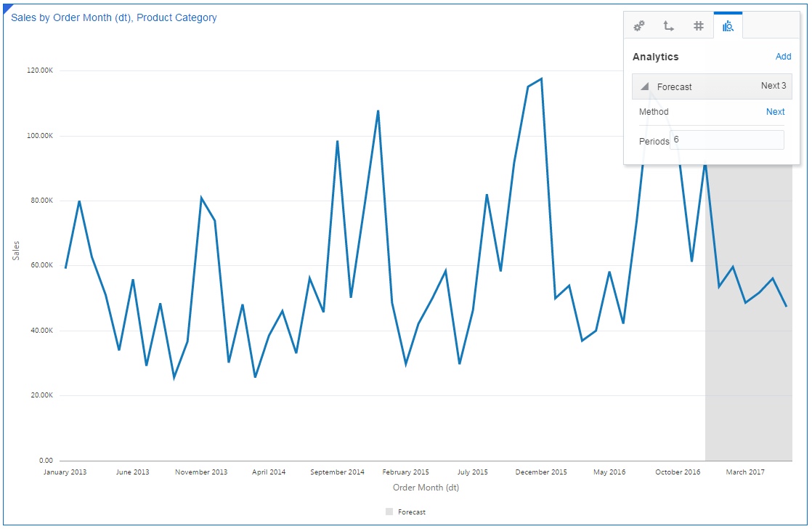Click the Order Month (dt) axis title
Screen dimensions: 812x529
click(x=426, y=488)
